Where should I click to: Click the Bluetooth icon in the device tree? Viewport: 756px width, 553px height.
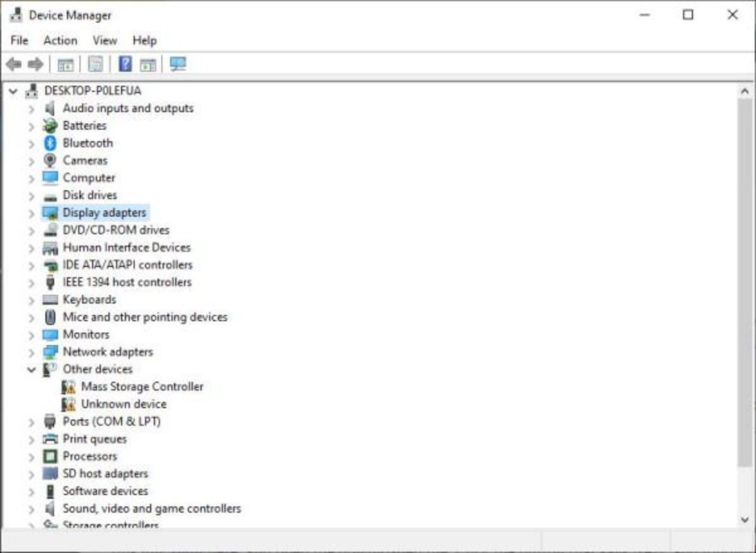pyautogui.click(x=50, y=143)
